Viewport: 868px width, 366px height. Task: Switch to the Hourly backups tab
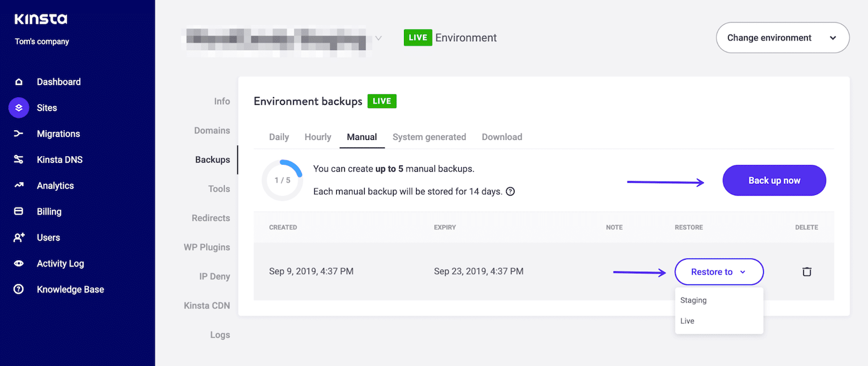(317, 137)
